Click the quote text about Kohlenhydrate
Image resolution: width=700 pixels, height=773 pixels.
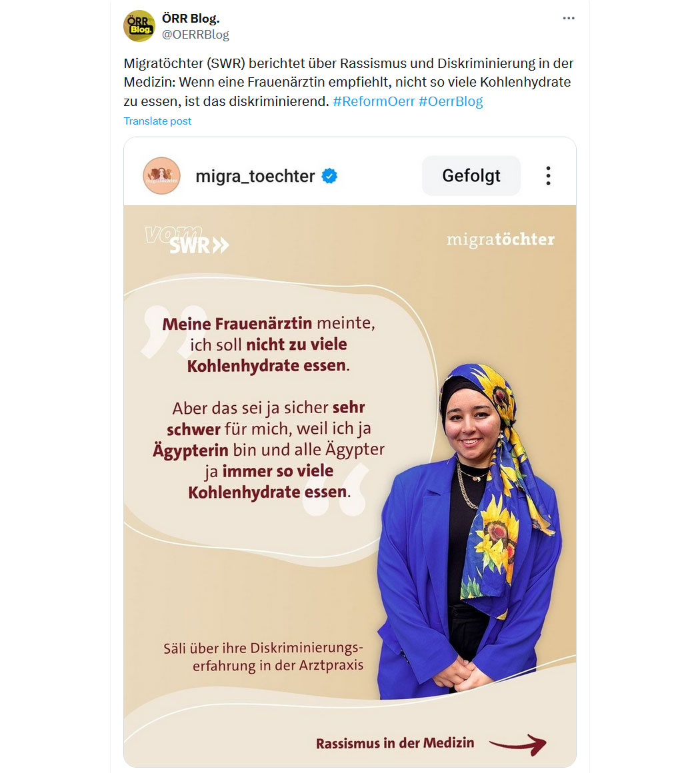[x=269, y=407]
